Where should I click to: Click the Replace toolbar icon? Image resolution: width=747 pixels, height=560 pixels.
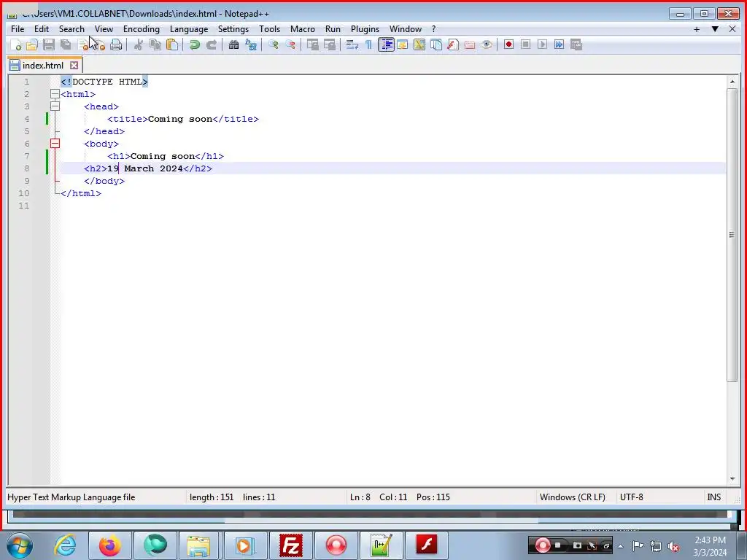point(251,44)
